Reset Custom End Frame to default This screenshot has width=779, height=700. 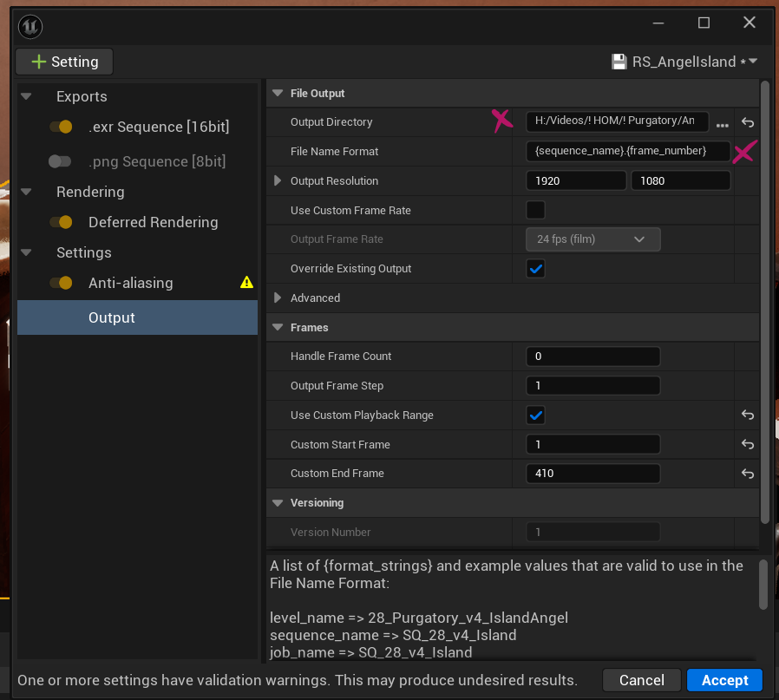coord(747,474)
